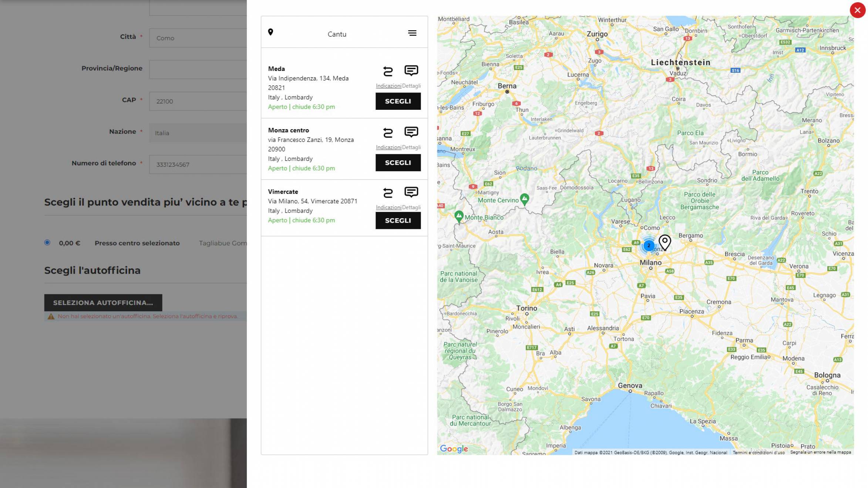The height and width of the screenshot is (488, 868).
Task: Click the details icon for Vimercate
Action: (411, 192)
